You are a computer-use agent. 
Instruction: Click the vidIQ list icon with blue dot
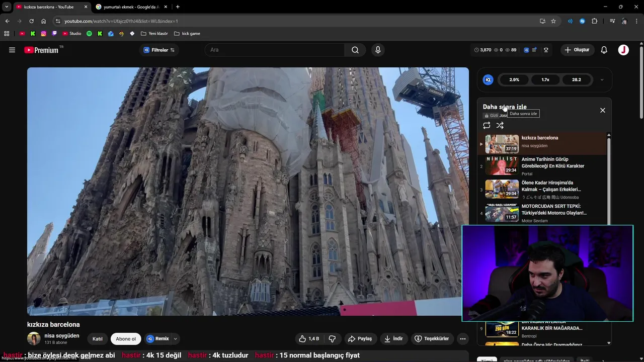[x=534, y=50]
